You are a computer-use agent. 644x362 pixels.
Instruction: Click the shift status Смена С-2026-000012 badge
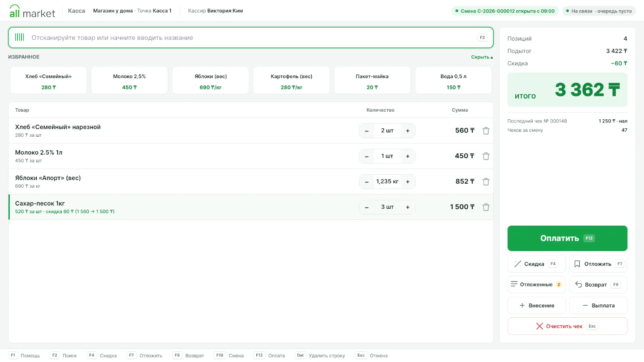pyautogui.click(x=505, y=11)
